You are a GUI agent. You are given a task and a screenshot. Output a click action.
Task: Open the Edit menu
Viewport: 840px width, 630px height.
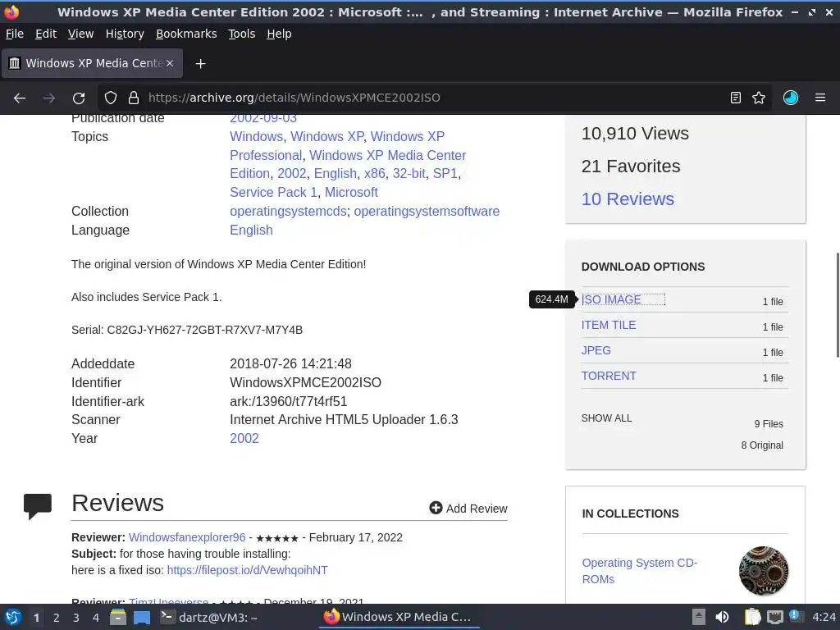pyautogui.click(x=46, y=34)
